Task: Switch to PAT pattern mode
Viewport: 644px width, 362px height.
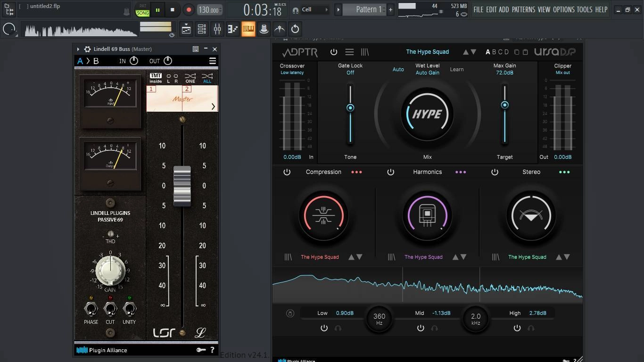Action: [142, 6]
